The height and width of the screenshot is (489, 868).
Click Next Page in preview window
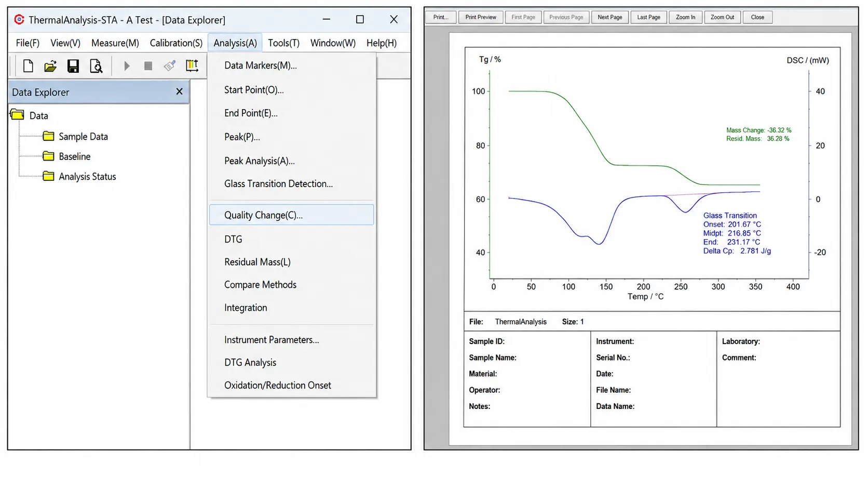(x=610, y=17)
